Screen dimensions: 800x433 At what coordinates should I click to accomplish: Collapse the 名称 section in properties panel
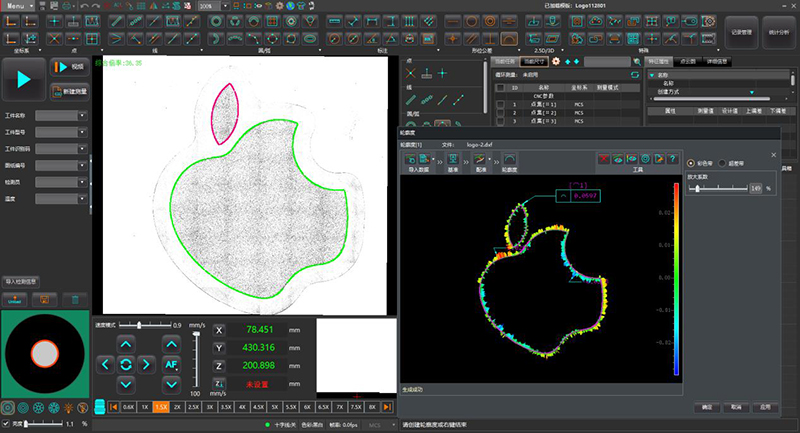tap(652, 75)
